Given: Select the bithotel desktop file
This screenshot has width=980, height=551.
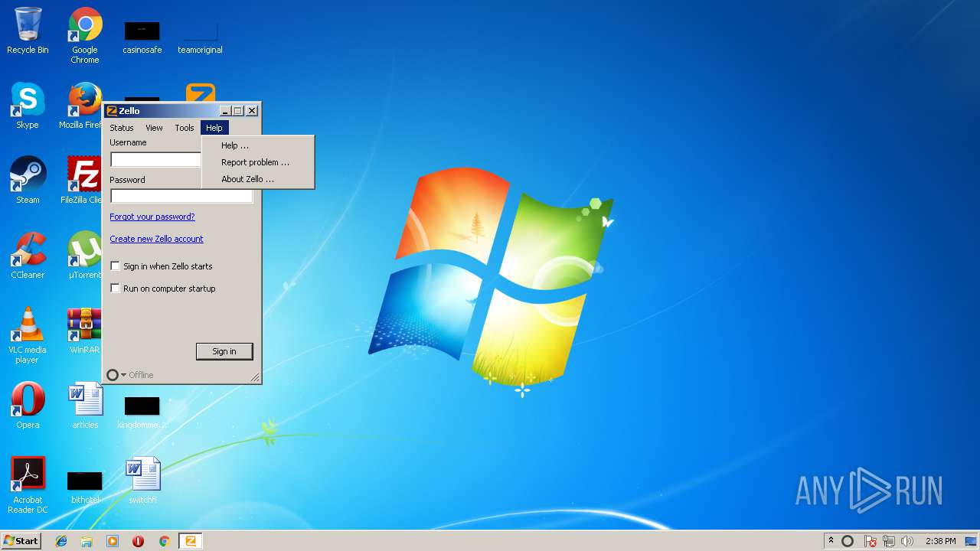Looking at the screenshot, I should click(x=85, y=487).
